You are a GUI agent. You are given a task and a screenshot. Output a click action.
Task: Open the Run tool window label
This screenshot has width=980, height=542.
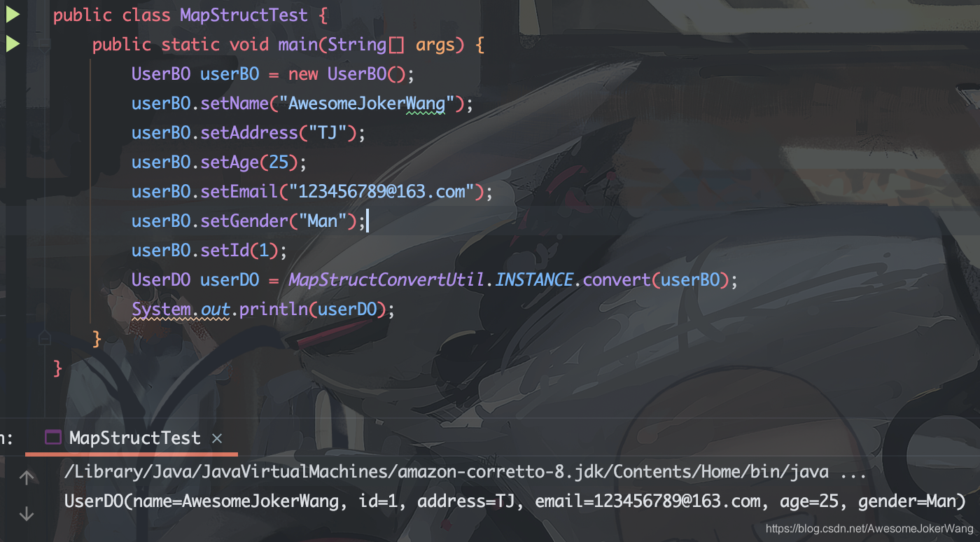pyautogui.click(x=6, y=438)
